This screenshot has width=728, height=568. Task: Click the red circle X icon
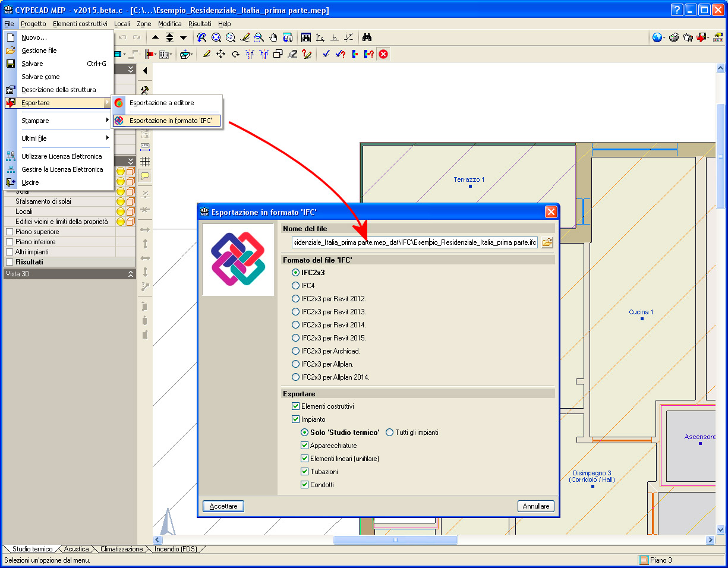tap(383, 54)
